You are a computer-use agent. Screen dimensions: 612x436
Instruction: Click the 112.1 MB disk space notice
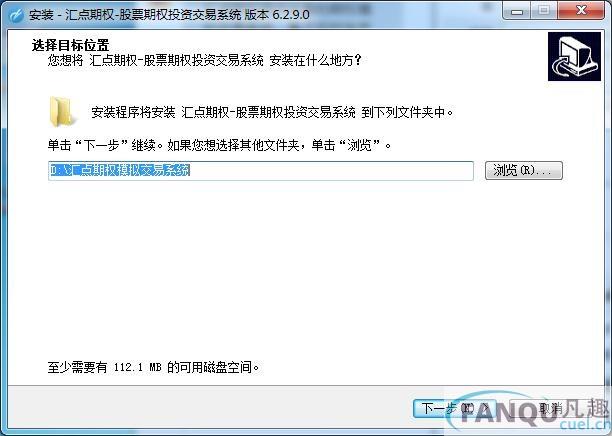pos(153,367)
